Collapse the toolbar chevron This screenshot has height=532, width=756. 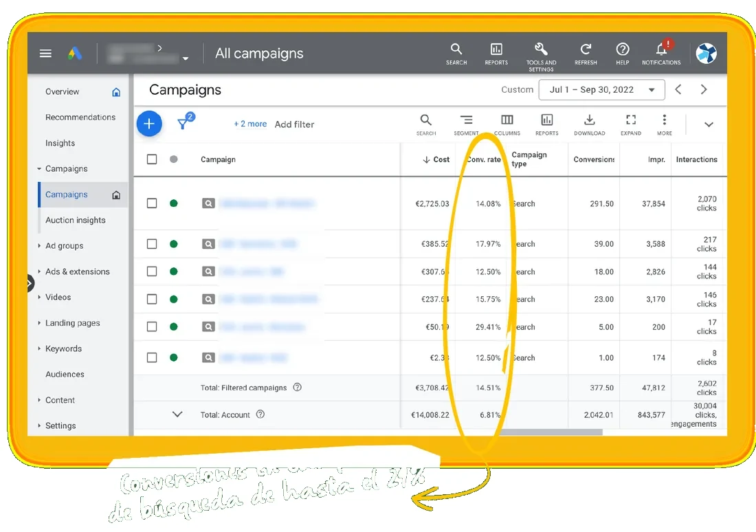[709, 124]
